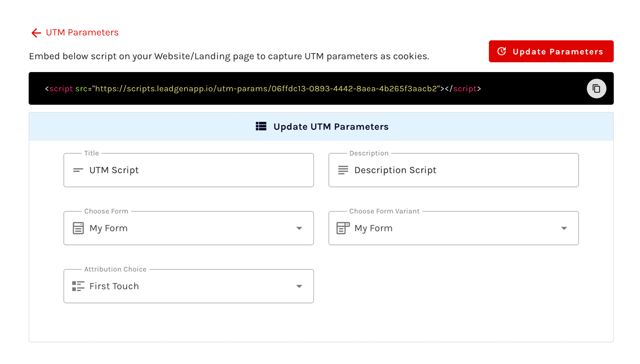Click the variant icon in Choose Form Variant
640x364 pixels.
[343, 228]
